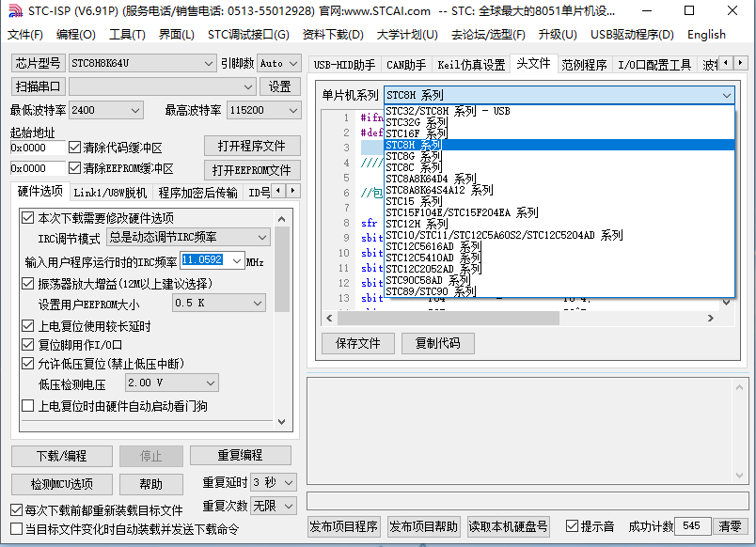This screenshot has height=547, width=756.
Task: Open 编程(O) menu
Action: (x=76, y=35)
